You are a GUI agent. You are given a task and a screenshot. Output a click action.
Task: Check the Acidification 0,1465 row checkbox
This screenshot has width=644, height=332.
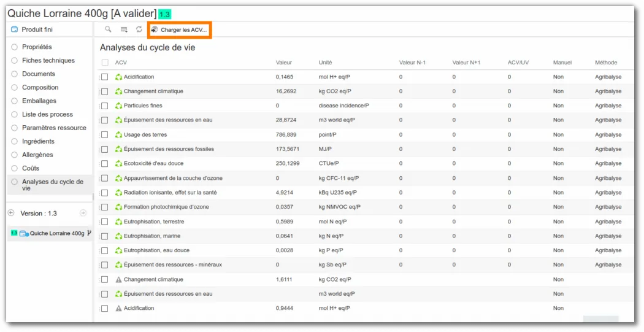tap(105, 77)
